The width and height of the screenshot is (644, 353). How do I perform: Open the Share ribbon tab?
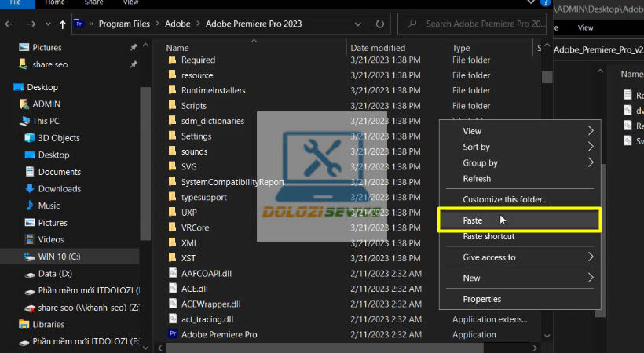93,2
